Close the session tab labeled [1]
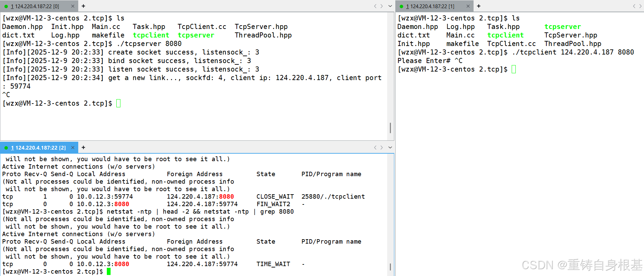 (468, 6)
